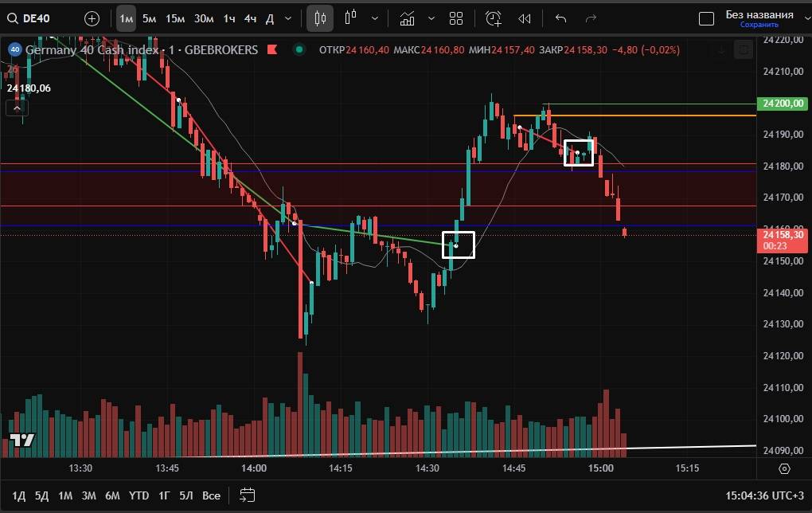This screenshot has width=812, height=513.
Task: Switch to 15м timeframe
Action: coord(175,19)
